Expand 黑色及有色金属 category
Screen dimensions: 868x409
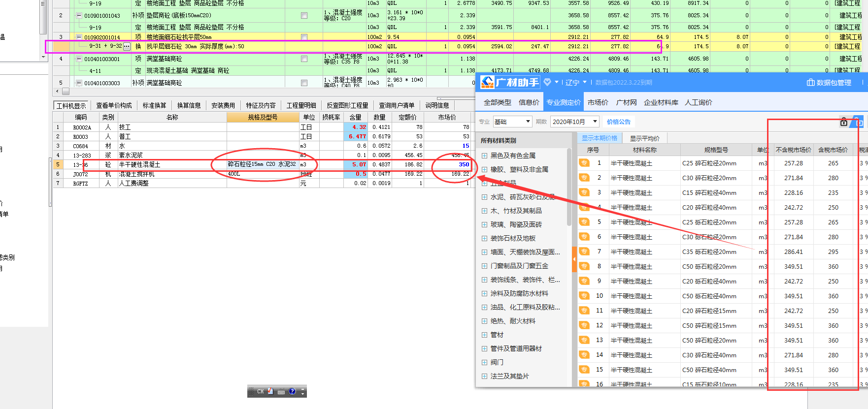(484, 156)
